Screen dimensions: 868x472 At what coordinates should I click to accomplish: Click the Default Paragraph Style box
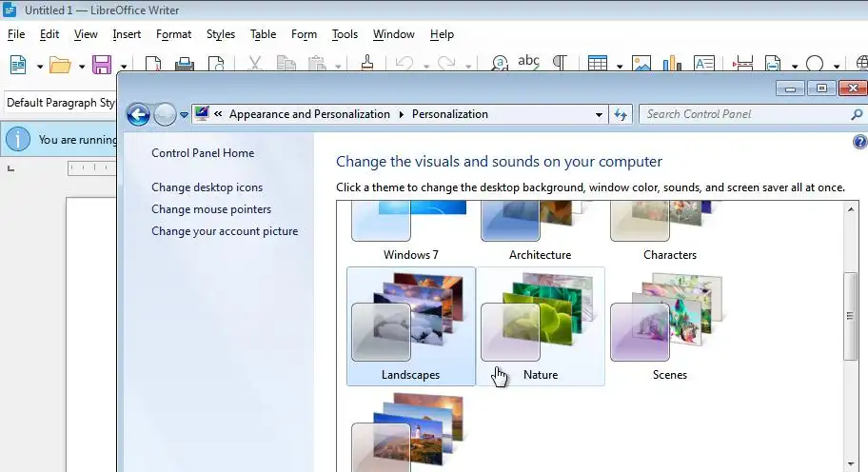[60, 103]
